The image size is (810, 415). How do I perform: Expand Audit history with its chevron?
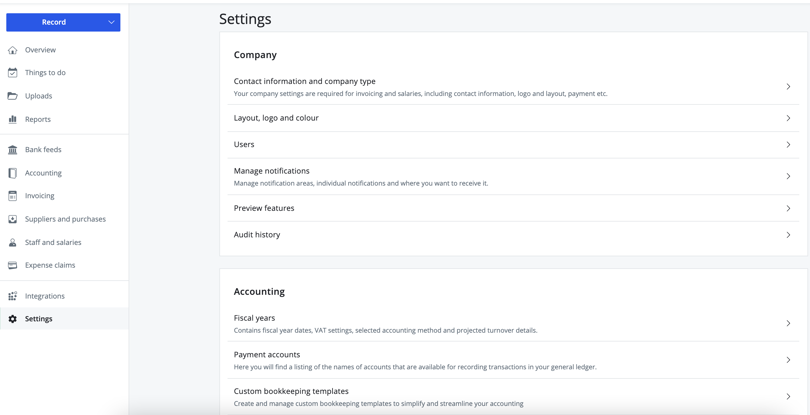(x=788, y=235)
